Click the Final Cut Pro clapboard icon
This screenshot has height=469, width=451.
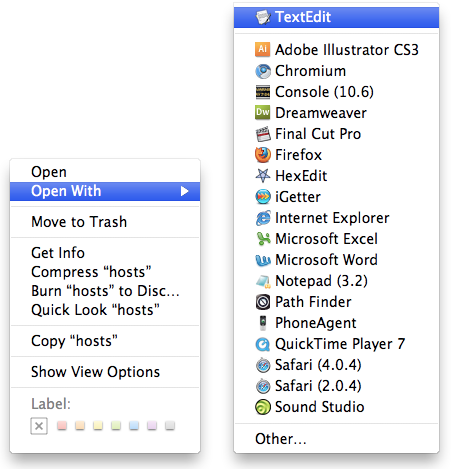point(263,134)
